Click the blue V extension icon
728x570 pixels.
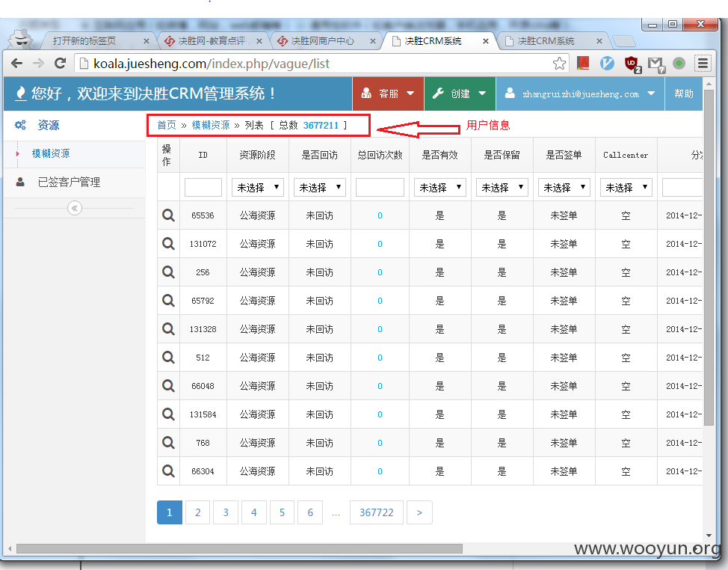[x=607, y=63]
